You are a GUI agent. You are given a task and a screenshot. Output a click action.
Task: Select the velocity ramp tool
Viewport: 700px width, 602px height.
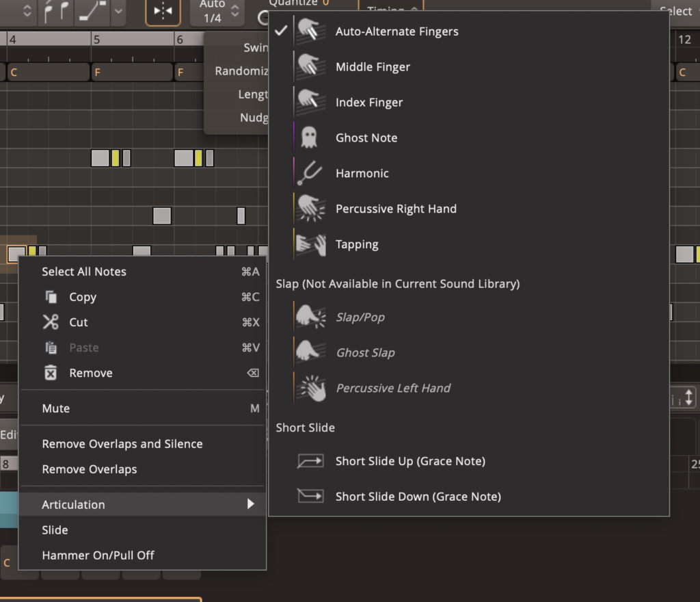click(92, 11)
